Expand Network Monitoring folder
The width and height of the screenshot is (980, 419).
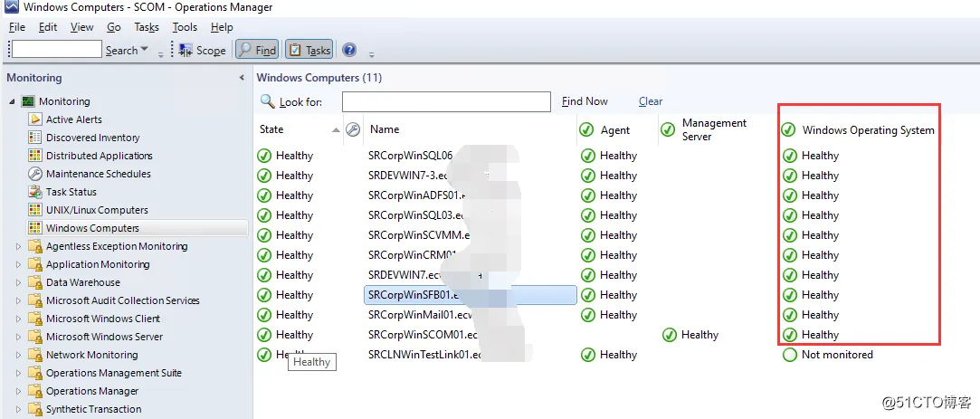[18, 356]
